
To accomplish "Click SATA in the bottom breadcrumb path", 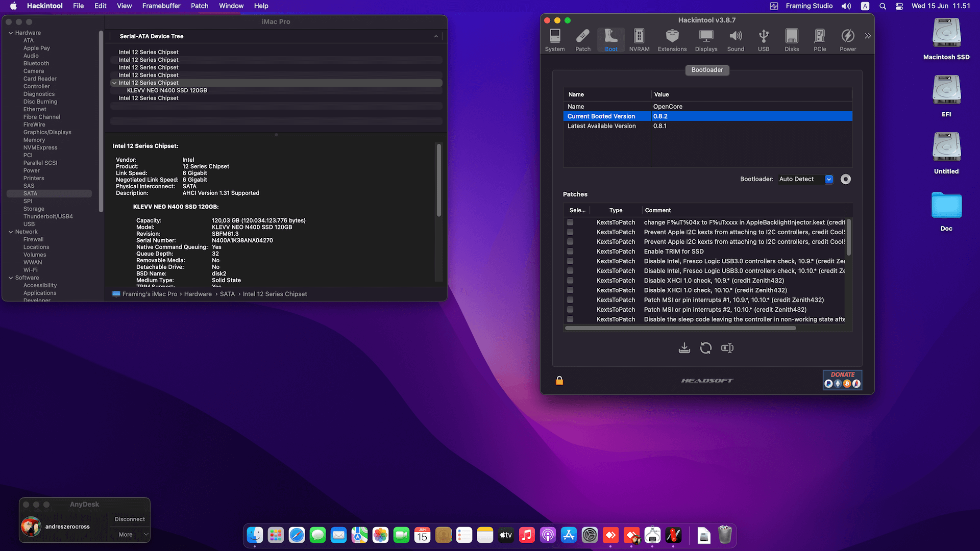I will (227, 294).
